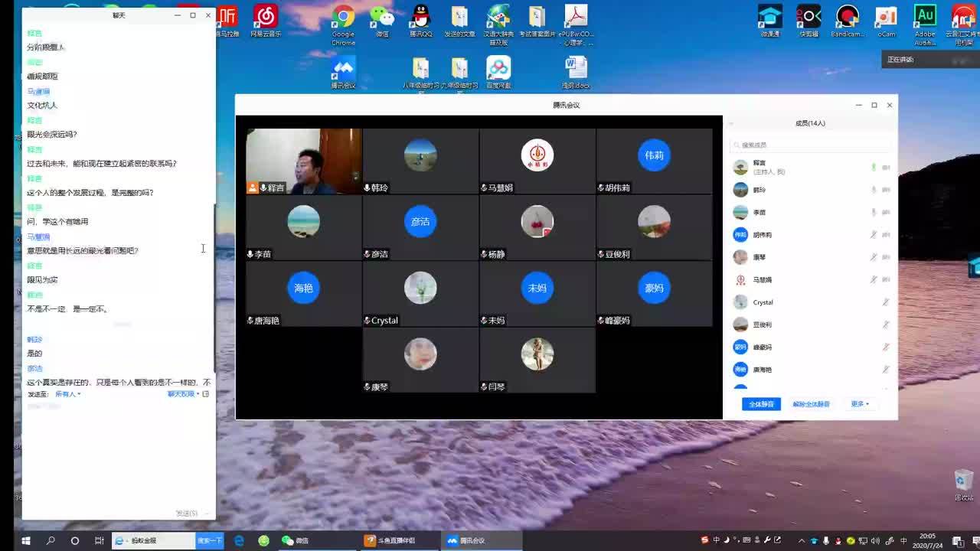This screenshot has height=551, width=980.
Task: Expand the 更多 dropdown in members panel
Action: pos(860,404)
